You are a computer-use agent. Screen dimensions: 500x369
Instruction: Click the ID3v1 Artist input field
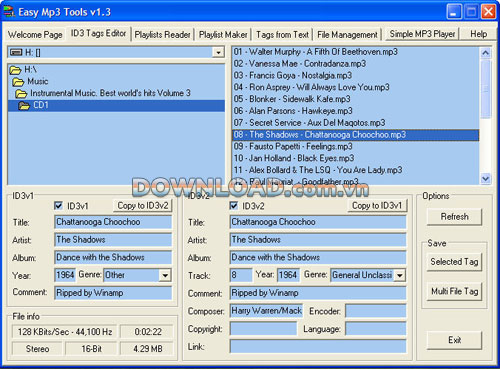point(113,240)
